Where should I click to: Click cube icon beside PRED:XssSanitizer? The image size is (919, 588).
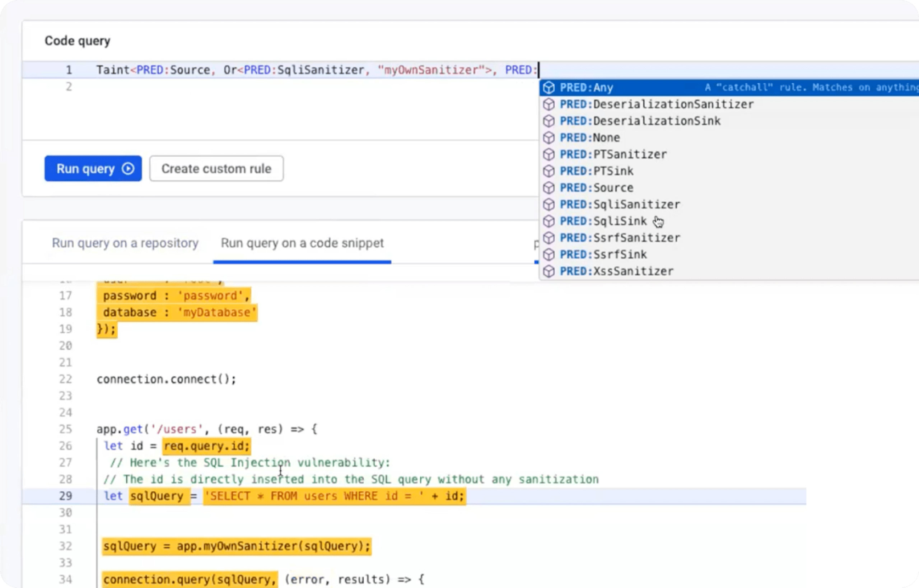point(549,271)
